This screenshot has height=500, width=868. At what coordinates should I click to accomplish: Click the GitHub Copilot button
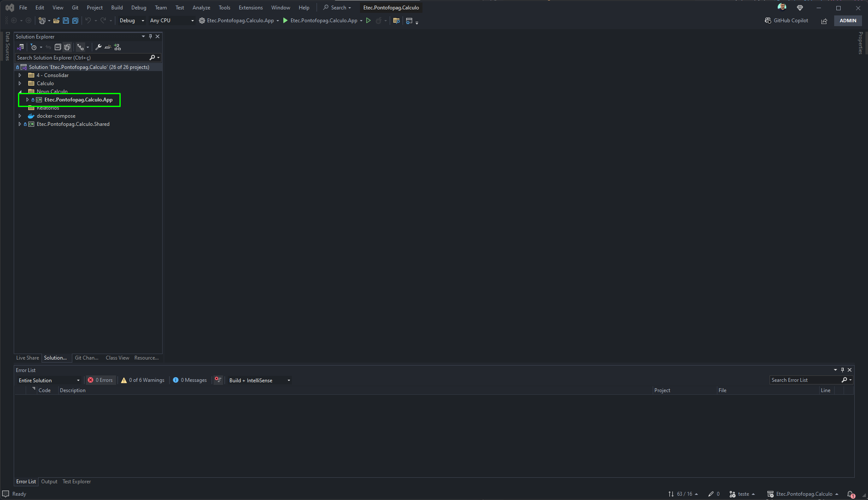(x=787, y=21)
